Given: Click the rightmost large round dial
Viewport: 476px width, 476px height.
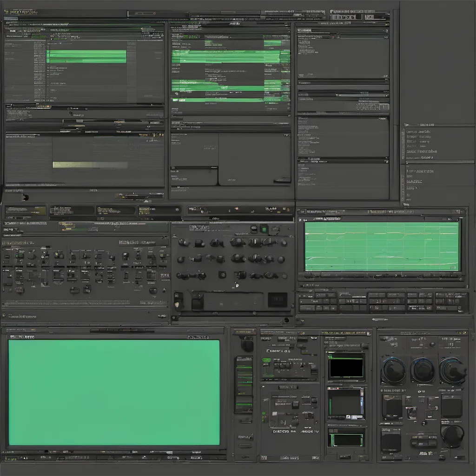Looking at the screenshot, I should (x=451, y=370).
